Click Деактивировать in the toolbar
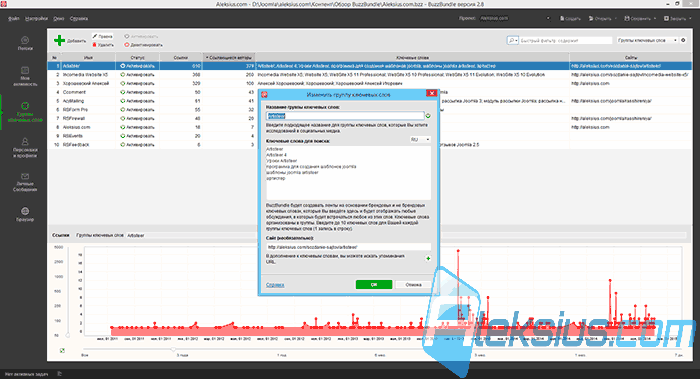Viewport: 700px width, 379px height. click(143, 45)
